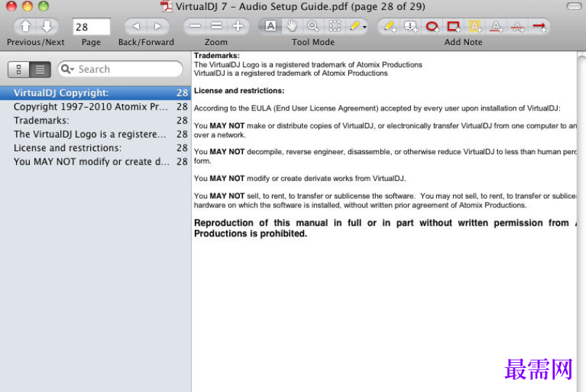Click the vertical scrollbar of the document
Screen dimensions: 586x392
582,222
